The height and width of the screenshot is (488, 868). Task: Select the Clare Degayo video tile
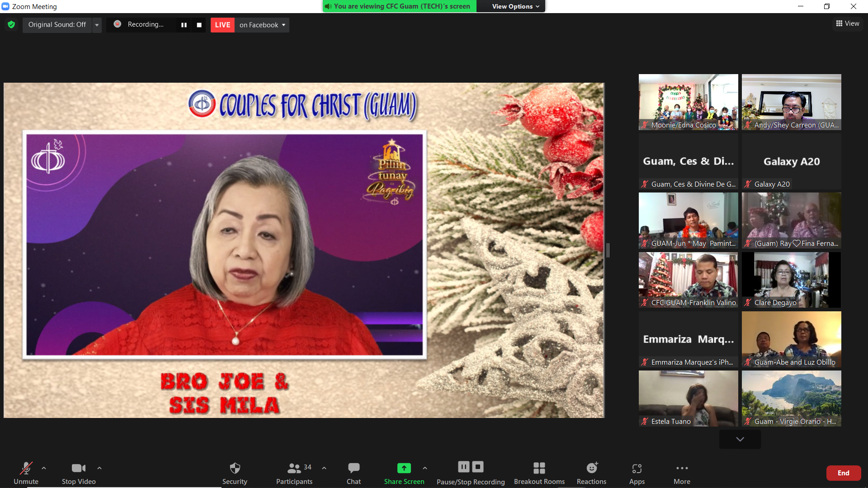coord(791,280)
